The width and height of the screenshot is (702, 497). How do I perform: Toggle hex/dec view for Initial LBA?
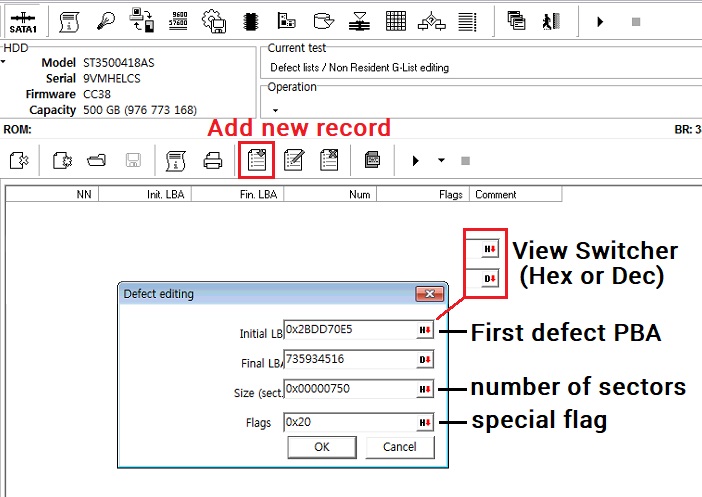pos(425,330)
